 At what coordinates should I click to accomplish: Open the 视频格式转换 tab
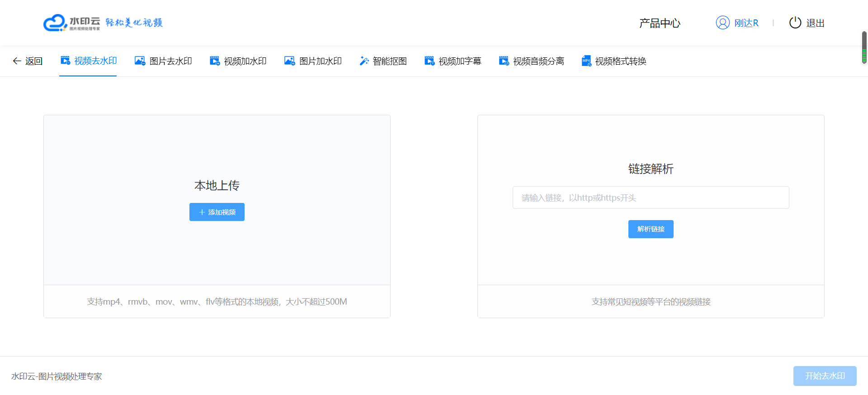coord(614,61)
